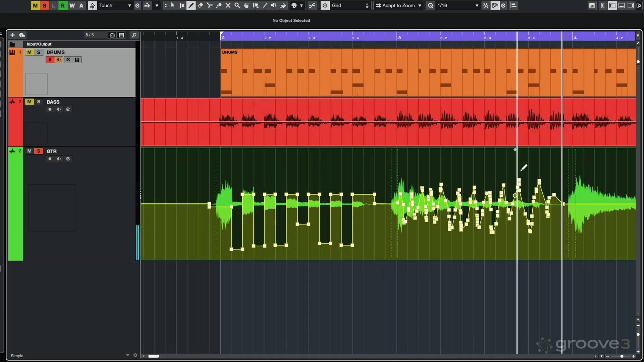This screenshot has height=362, width=644.
Task: Mute the BASS track
Action: 30,102
